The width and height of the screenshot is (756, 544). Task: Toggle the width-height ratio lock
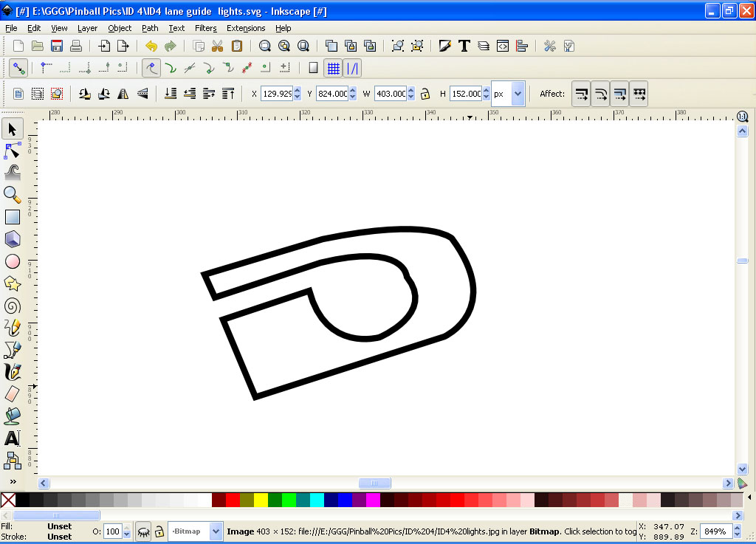click(425, 94)
